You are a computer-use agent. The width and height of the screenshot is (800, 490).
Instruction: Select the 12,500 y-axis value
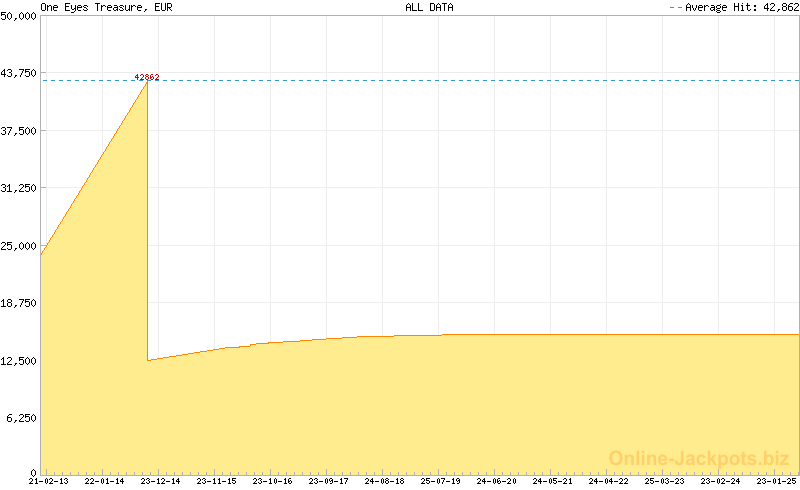click(19, 360)
